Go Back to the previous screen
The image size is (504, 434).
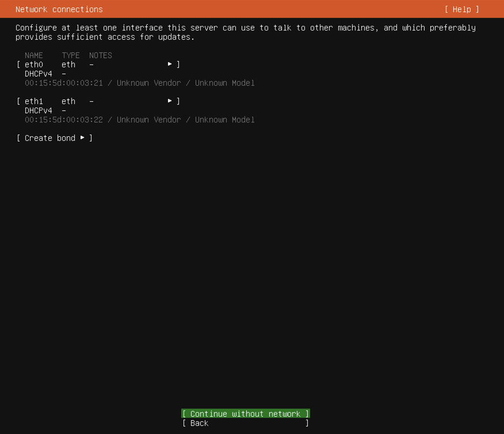point(246,423)
